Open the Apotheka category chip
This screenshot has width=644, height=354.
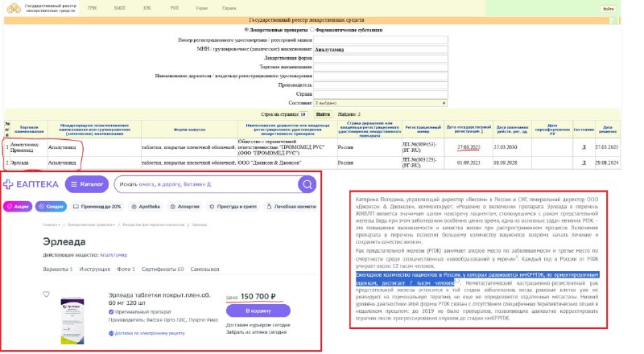coord(146,207)
